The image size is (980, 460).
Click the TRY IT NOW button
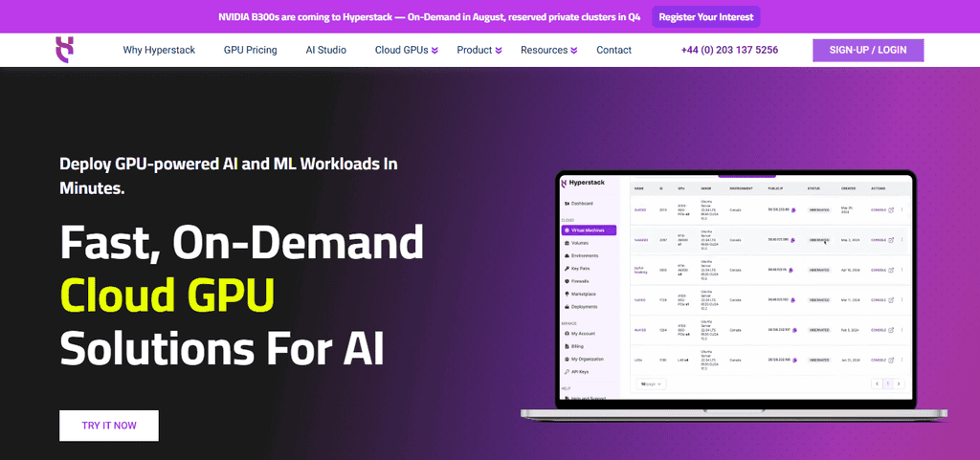pos(109,426)
